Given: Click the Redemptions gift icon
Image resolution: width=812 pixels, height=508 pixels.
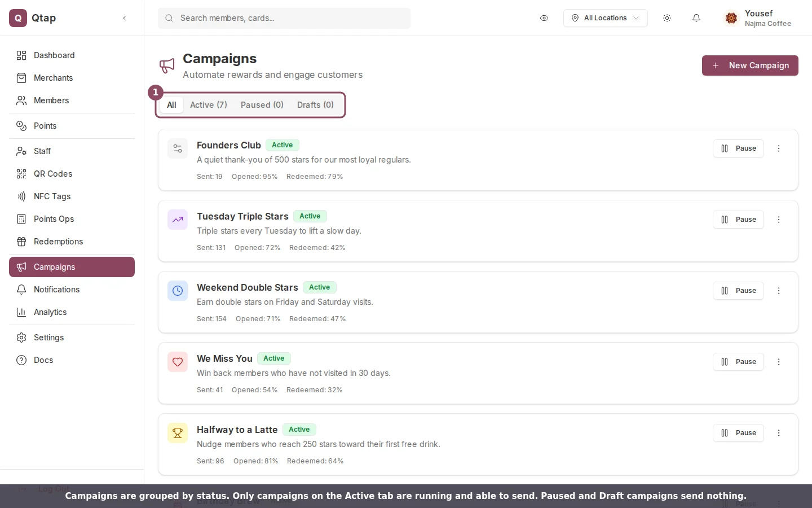Looking at the screenshot, I should tap(21, 242).
